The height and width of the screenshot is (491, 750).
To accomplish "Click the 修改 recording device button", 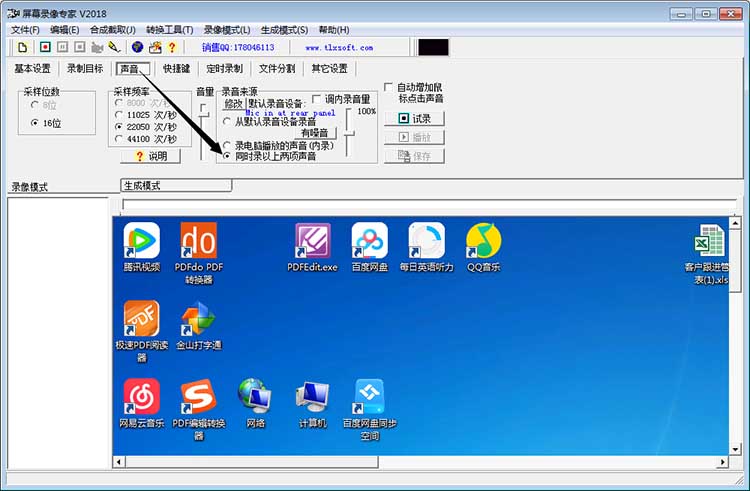I will (x=233, y=103).
